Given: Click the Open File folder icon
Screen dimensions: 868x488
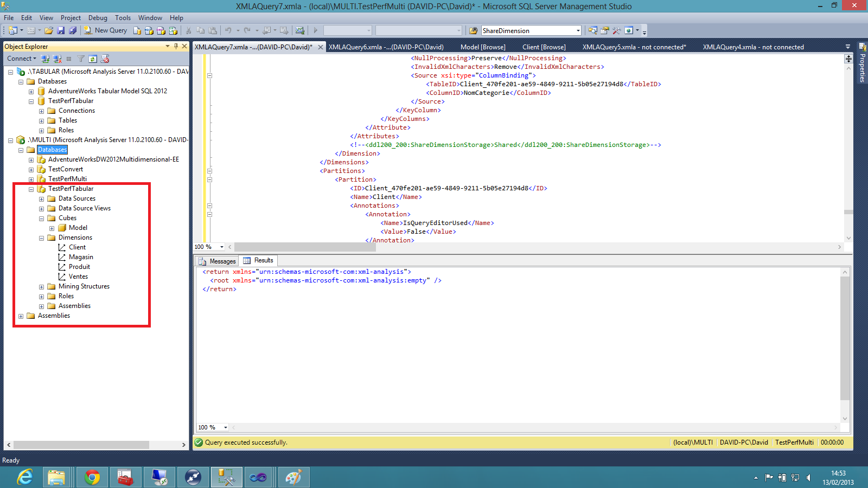Looking at the screenshot, I should pyautogui.click(x=49, y=30).
